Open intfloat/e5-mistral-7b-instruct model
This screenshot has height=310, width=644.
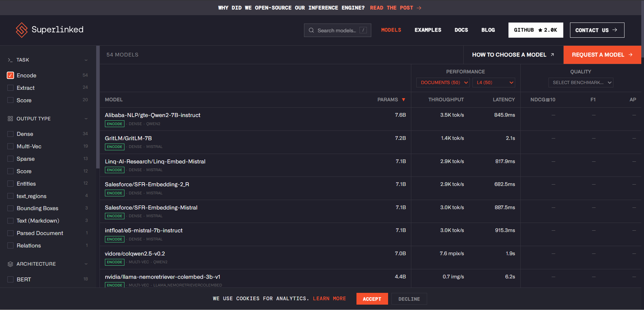pos(144,230)
